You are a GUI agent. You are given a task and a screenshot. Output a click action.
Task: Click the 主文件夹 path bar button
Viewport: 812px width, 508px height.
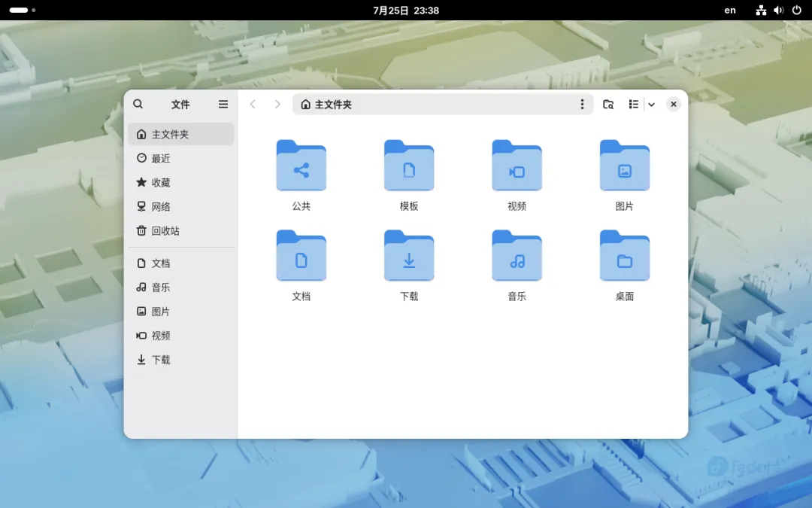click(326, 104)
